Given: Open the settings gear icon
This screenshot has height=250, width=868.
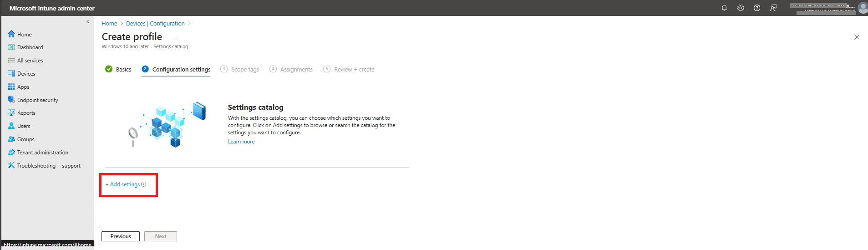Looking at the screenshot, I should tap(741, 8).
